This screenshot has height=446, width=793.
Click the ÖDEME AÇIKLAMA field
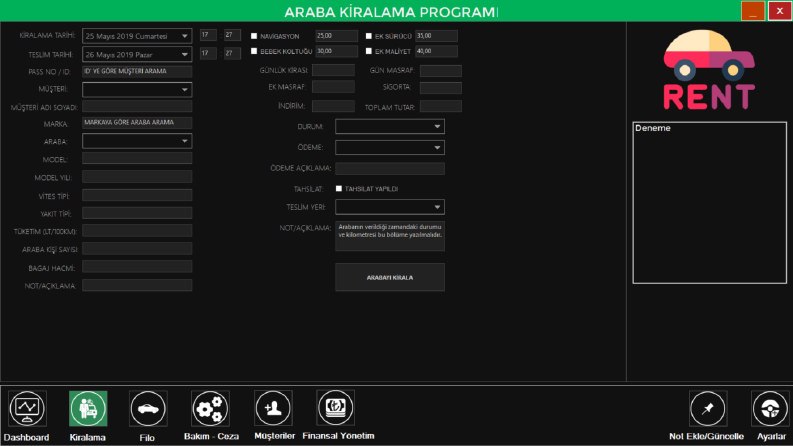390,168
